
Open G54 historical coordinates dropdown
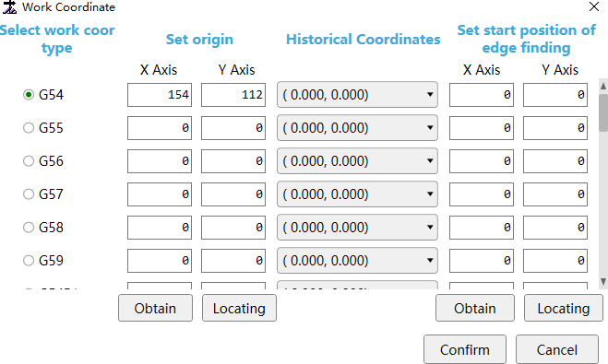(357, 95)
